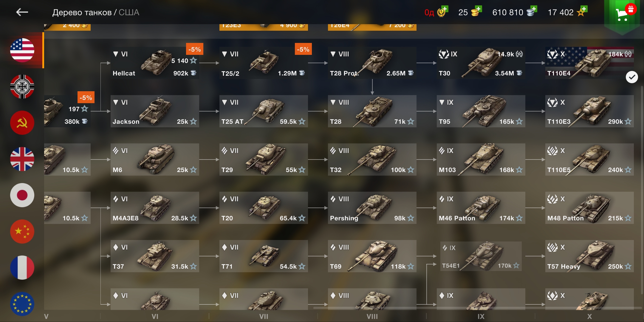Screen dimensions: 644x322
Task: Open the European nation tree
Action: tap(22, 304)
